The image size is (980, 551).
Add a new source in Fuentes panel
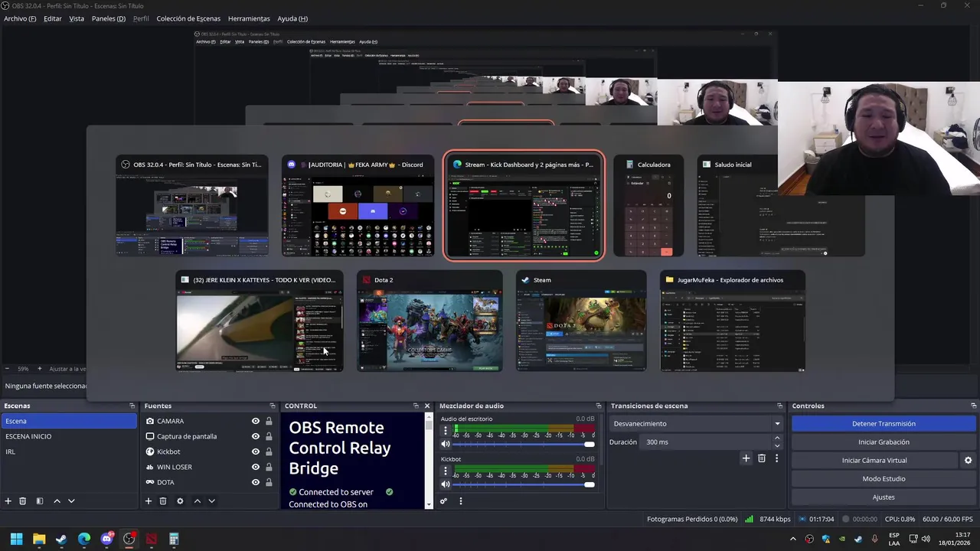coord(149,500)
